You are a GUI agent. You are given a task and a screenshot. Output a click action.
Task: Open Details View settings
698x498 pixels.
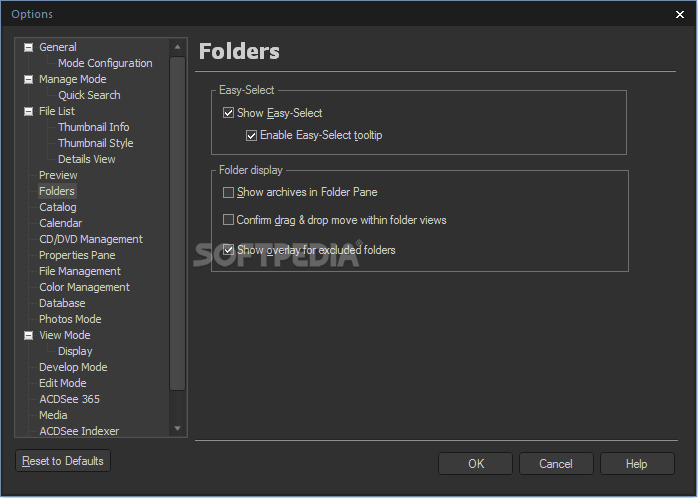pos(86,159)
